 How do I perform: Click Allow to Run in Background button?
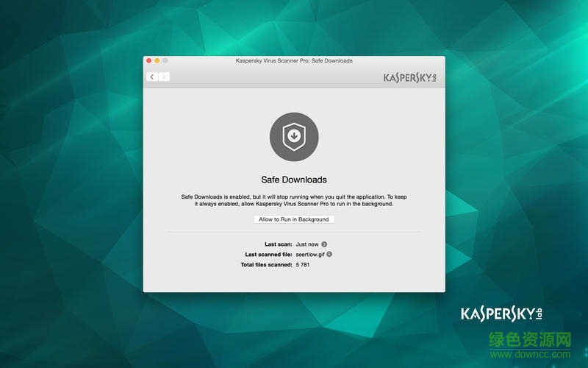[x=293, y=219]
